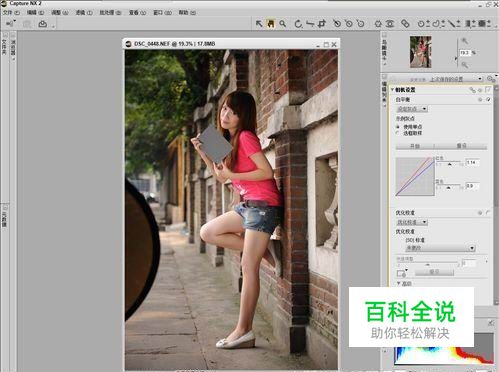Open the 优化校准 mode dropdown
Image resolution: width=499 pixels, height=372 pixels.
tap(412, 222)
